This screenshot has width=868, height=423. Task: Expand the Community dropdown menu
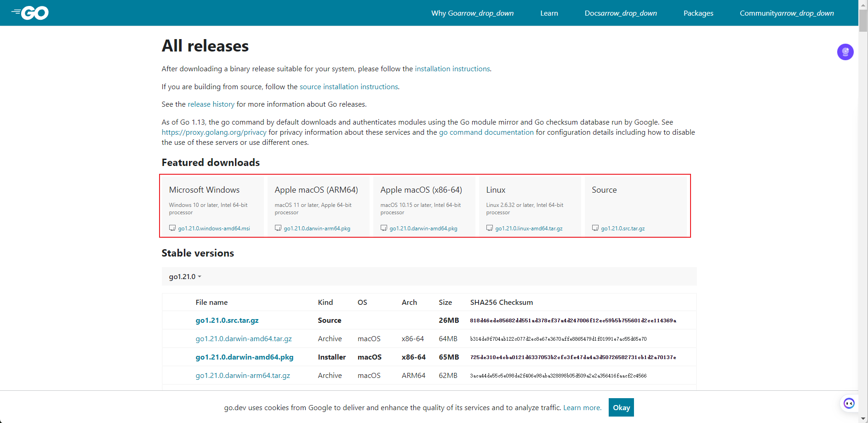tap(787, 13)
